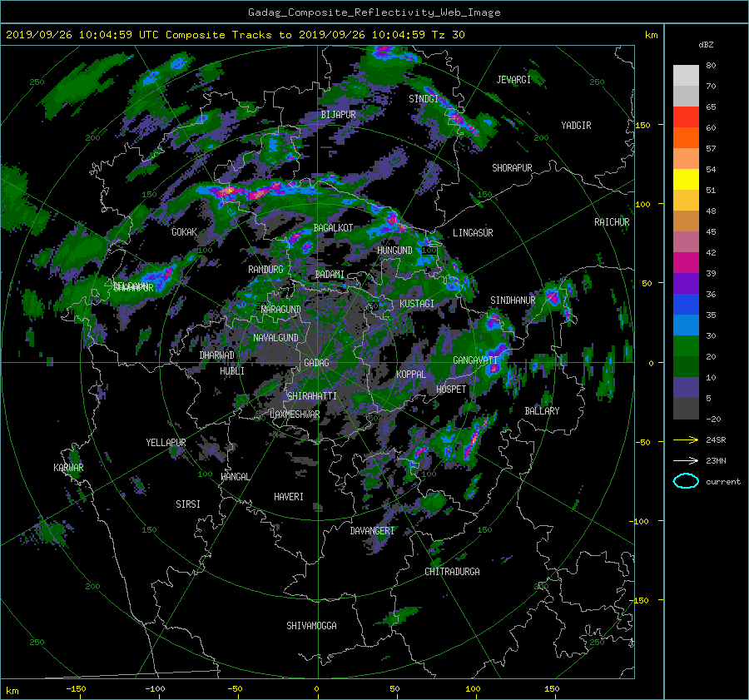Click the 'LINGASUR' city label

(x=473, y=233)
